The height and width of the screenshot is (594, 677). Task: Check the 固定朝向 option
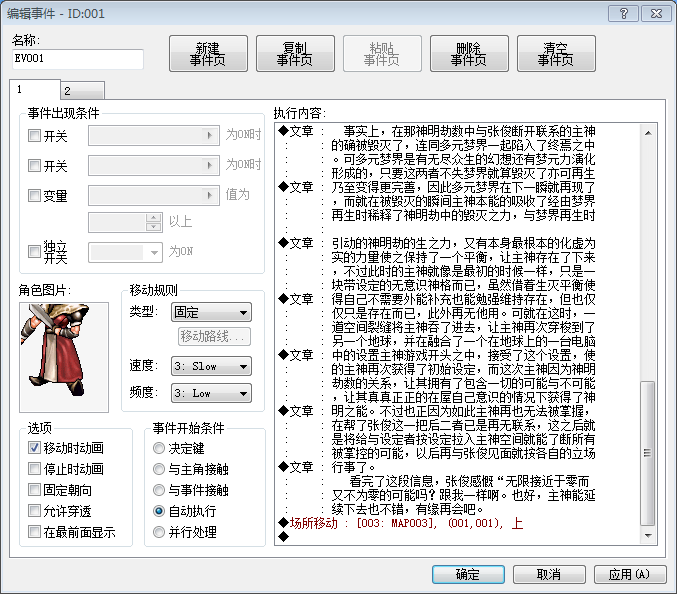(x=34, y=490)
